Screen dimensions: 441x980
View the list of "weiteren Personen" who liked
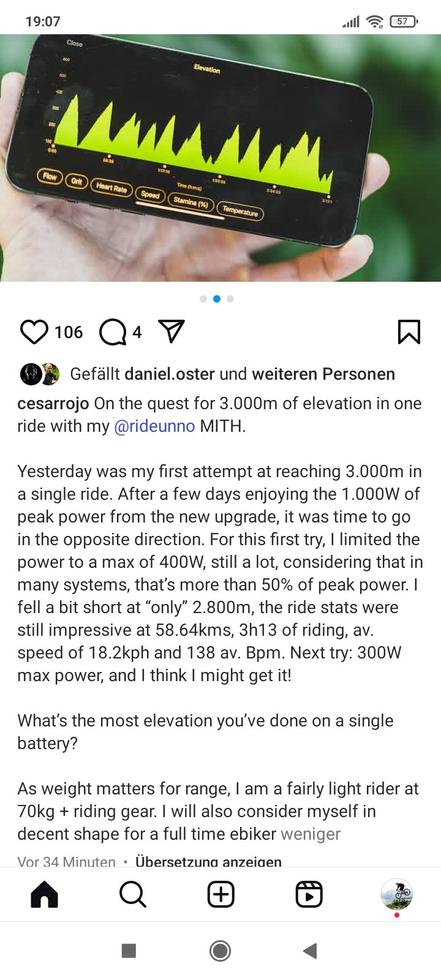[323, 374]
